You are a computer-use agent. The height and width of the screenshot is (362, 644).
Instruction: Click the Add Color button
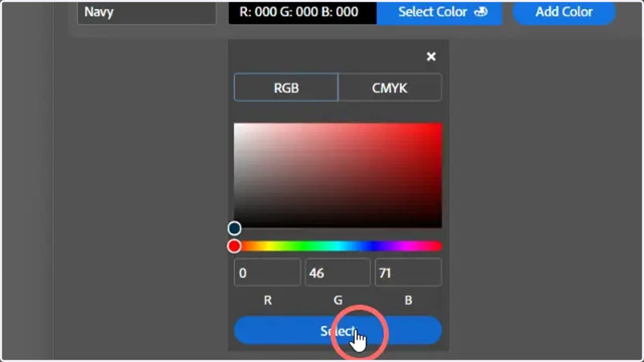(564, 12)
